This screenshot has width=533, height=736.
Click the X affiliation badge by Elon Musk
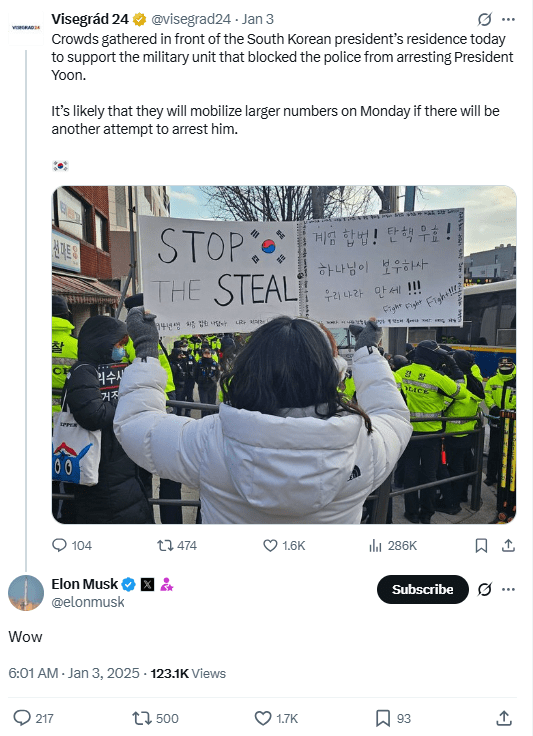point(147,584)
